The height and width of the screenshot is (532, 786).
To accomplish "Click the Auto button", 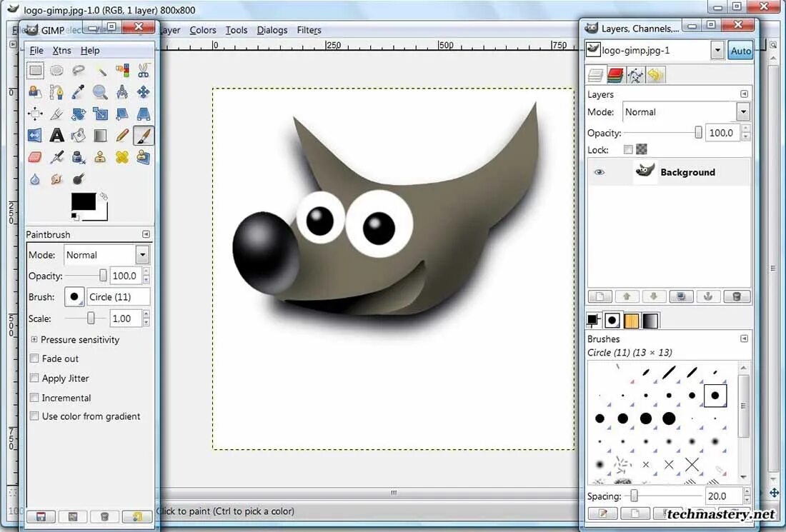I will 740,51.
